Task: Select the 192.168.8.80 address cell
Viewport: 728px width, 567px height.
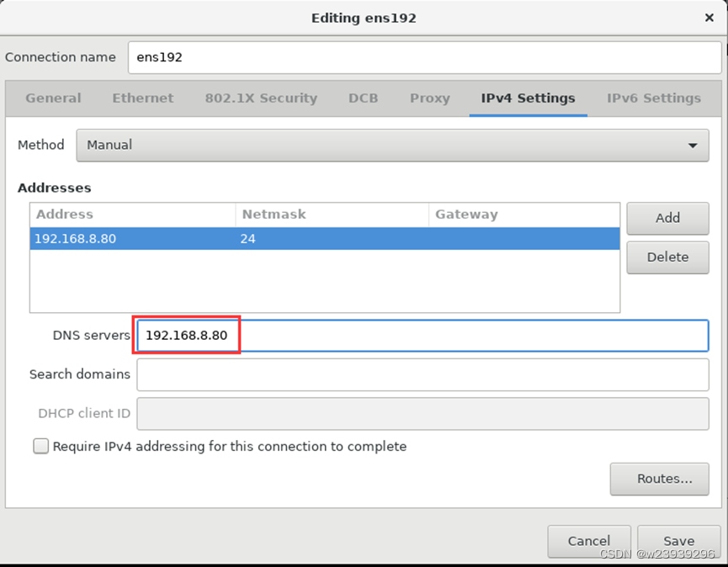Action: point(133,238)
